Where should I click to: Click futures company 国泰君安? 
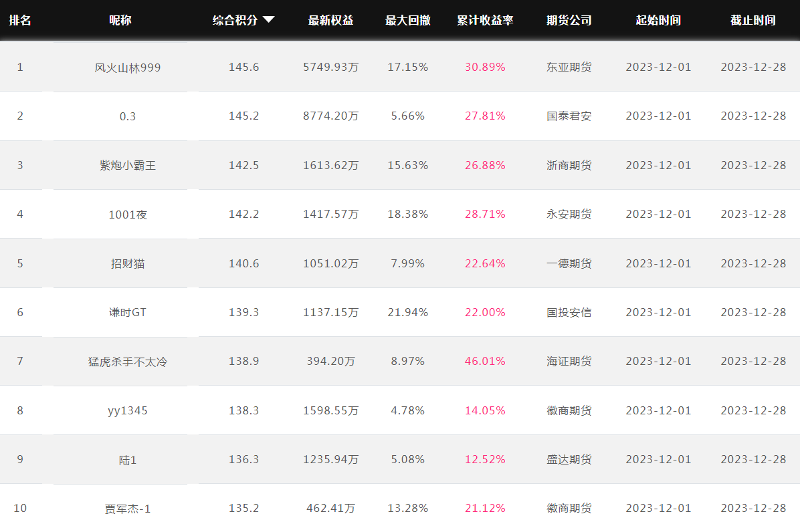pyautogui.click(x=569, y=116)
